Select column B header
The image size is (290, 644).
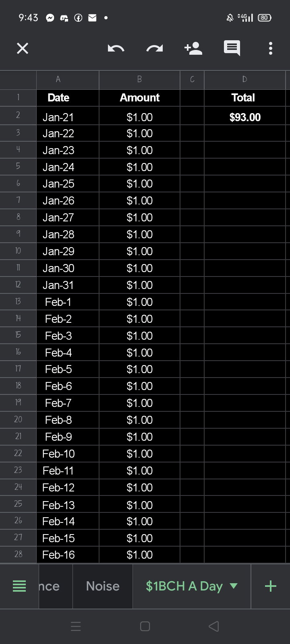pyautogui.click(x=139, y=80)
